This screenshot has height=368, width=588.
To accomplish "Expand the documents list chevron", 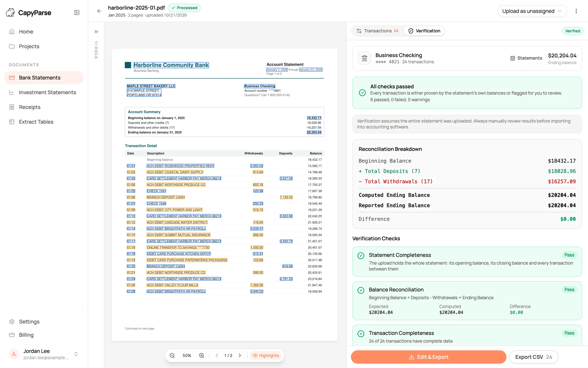I will [96, 32].
